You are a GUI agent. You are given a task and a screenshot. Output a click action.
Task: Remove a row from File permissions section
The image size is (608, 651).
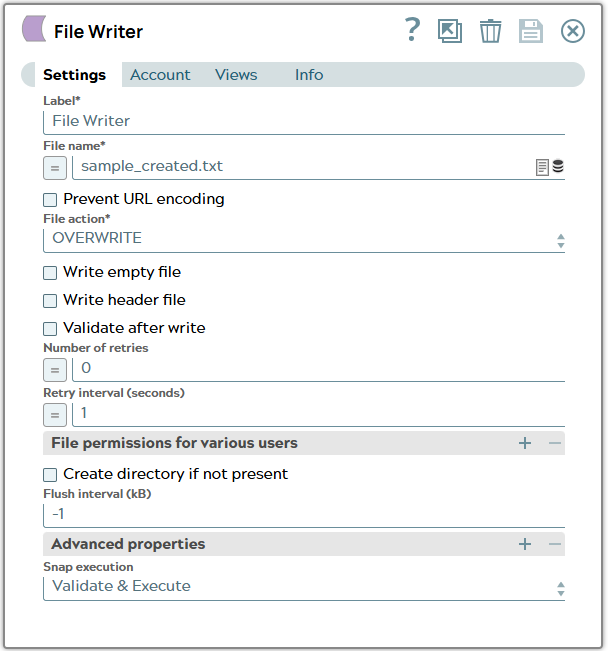coord(555,443)
